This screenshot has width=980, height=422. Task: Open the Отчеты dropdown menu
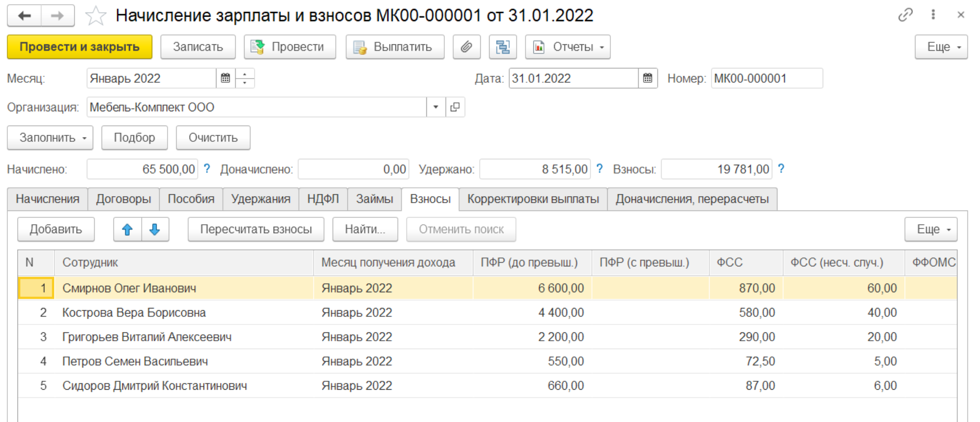click(568, 47)
